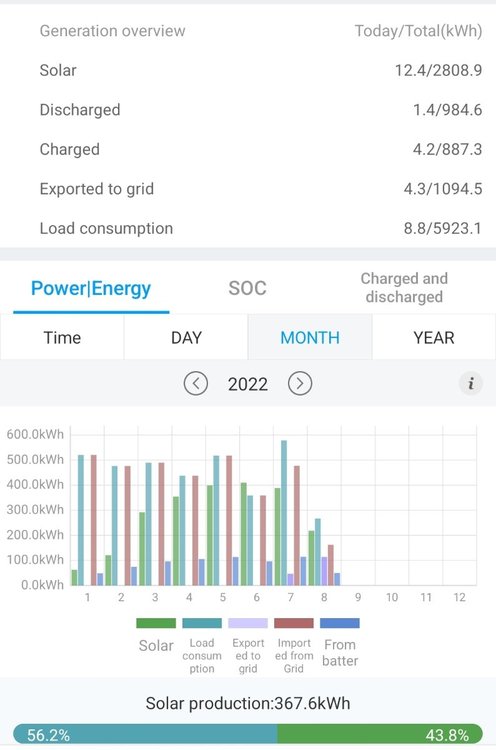Toggle the From battery legend series
The height and width of the screenshot is (750, 496).
pyautogui.click(x=340, y=643)
